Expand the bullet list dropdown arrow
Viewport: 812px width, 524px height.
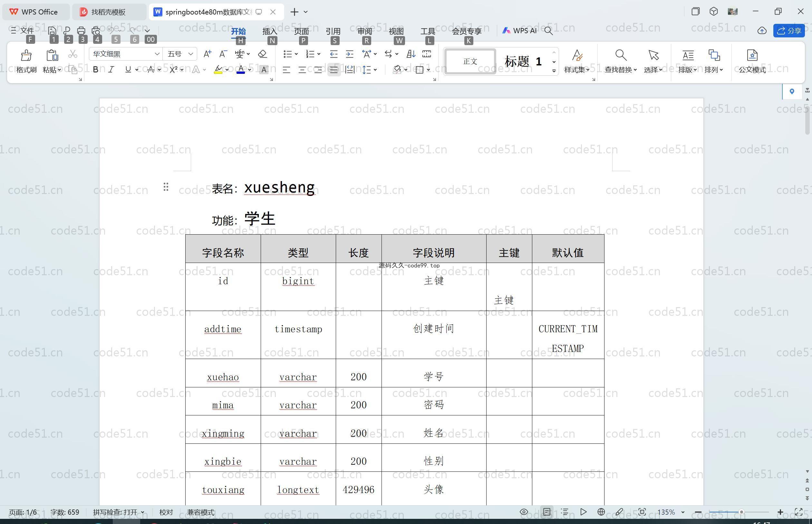point(296,54)
